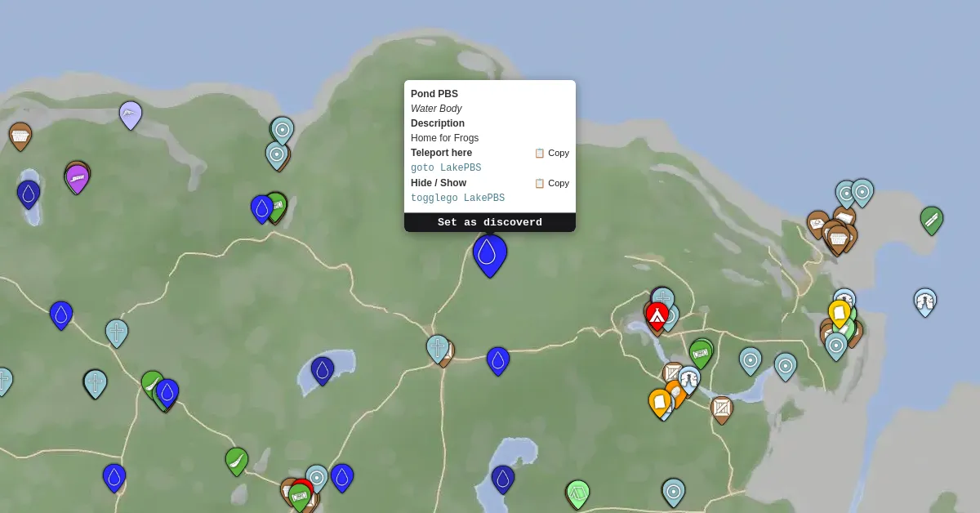Click the dark blue drop on the small western lake
Image resolution: width=980 pixels, height=513 pixels.
[29, 194]
